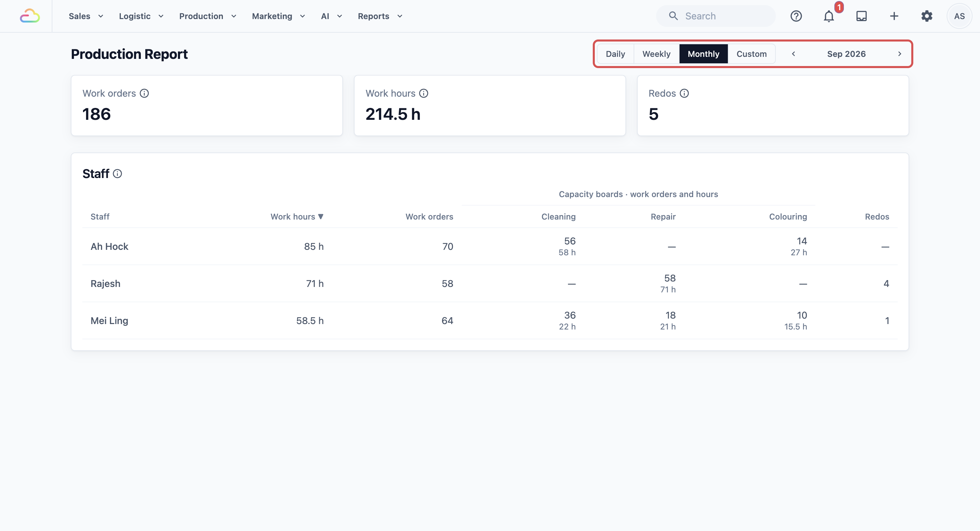The image size is (980, 531).
Task: Click the cloud logo icon
Action: point(30,16)
